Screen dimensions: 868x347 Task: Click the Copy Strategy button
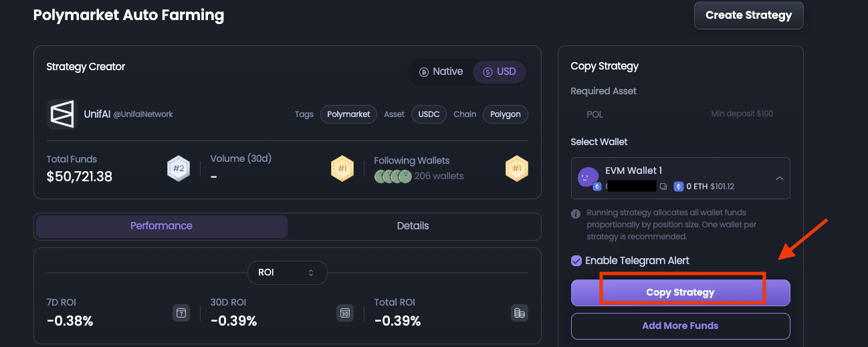tap(680, 293)
